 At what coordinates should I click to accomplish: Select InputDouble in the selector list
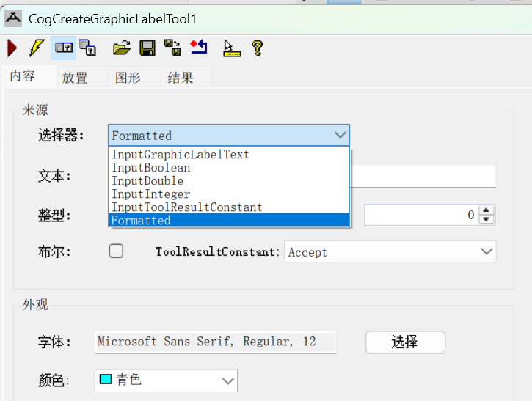point(229,181)
